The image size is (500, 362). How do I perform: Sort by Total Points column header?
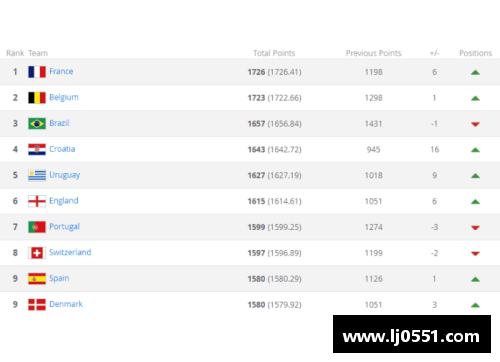click(274, 53)
